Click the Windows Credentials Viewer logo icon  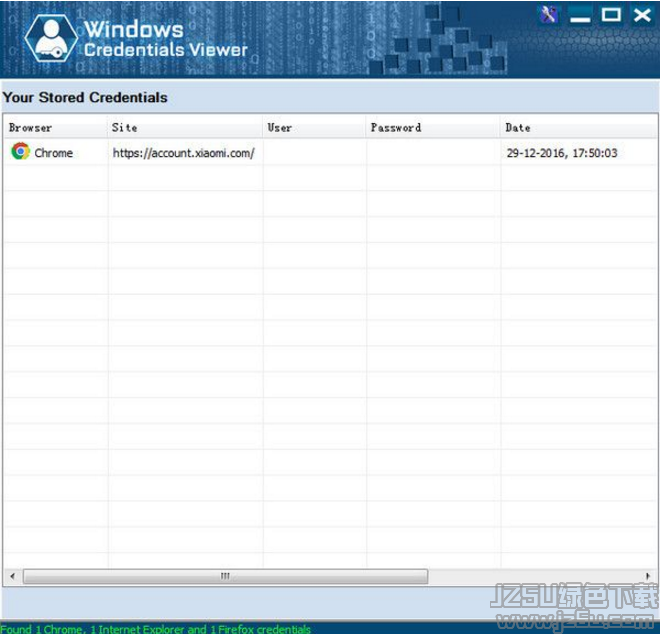51,38
